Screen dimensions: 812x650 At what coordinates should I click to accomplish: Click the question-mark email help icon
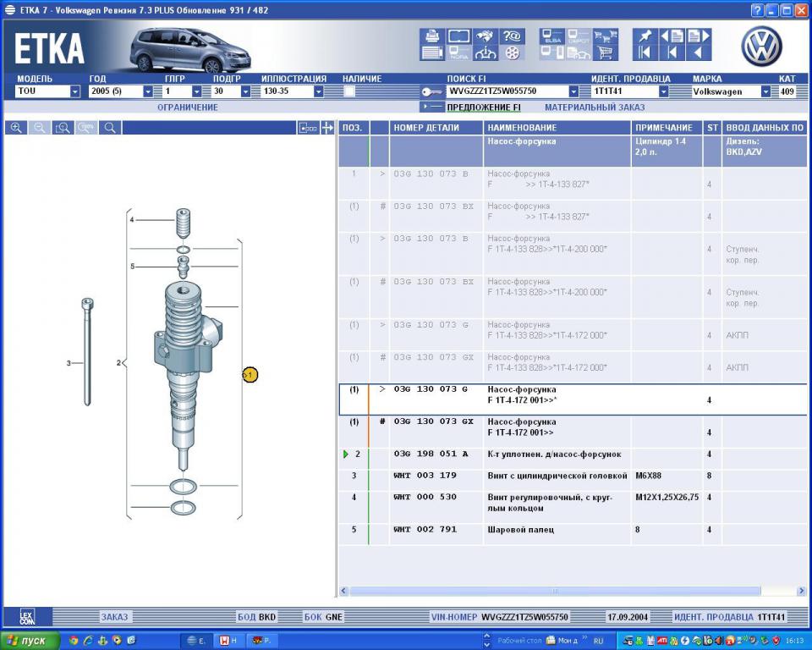coord(512,36)
